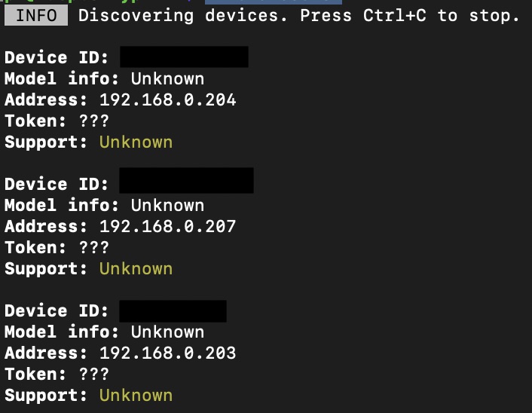
Task: Click the Model info Unknown value of second device
Action: (167, 205)
